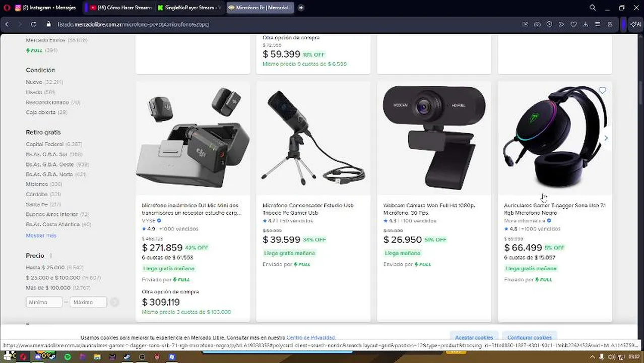Open Micrófono Condensador Estudio Usb title
The width and height of the screenshot is (644, 363).
[308, 209]
